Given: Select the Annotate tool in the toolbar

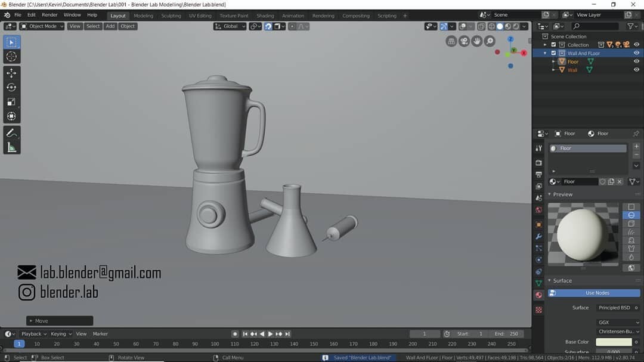Looking at the screenshot, I should [x=11, y=132].
